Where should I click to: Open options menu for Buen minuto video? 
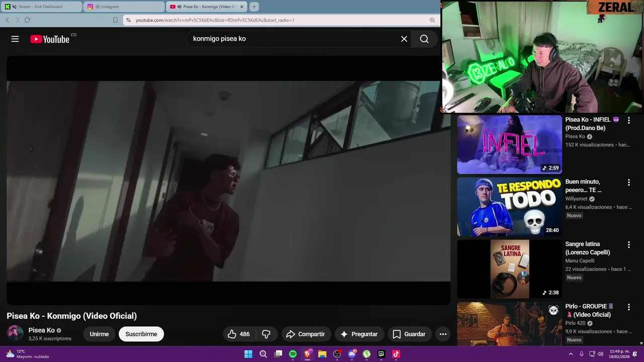pyautogui.click(x=628, y=182)
